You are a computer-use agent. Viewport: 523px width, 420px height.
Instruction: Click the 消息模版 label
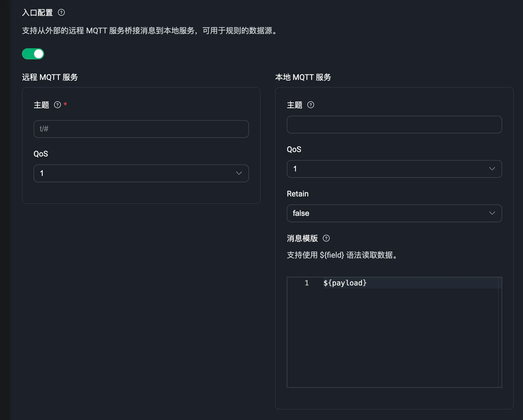(302, 238)
